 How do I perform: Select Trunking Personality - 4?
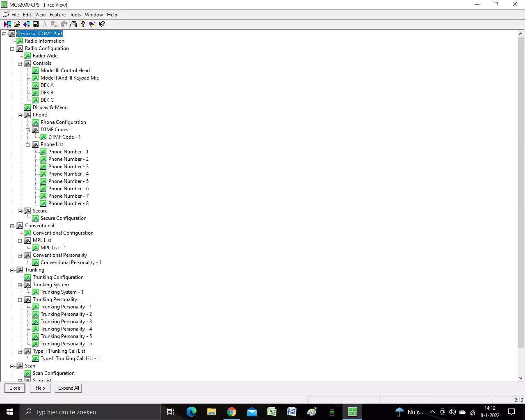tap(66, 329)
